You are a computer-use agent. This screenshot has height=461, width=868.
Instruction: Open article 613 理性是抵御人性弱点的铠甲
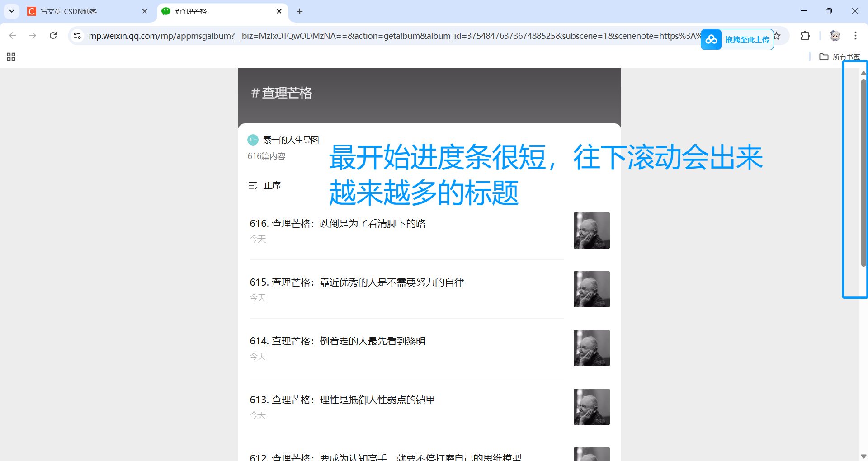342,400
